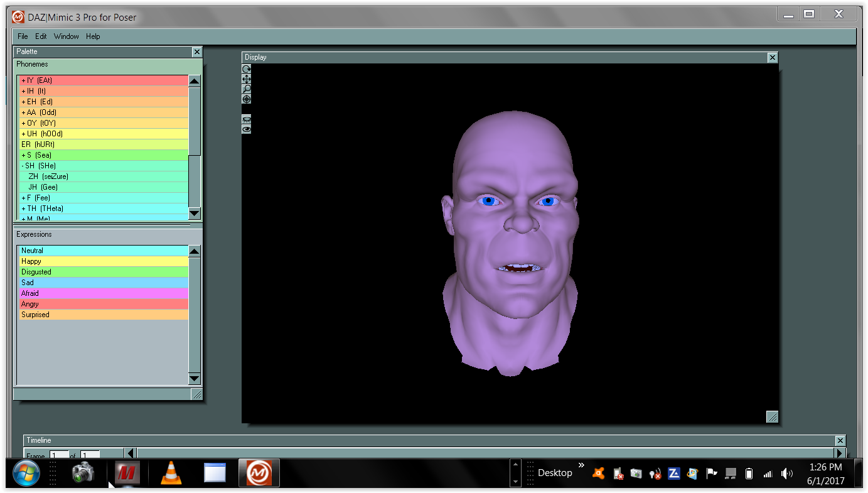Viewport: 868px width, 493px height.
Task: Click the Mimic taskbar button
Action: click(259, 473)
